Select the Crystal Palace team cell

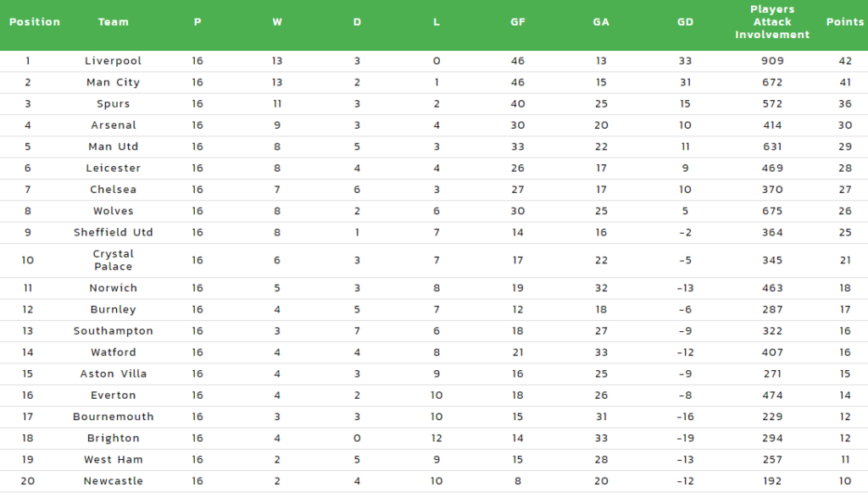point(113,260)
